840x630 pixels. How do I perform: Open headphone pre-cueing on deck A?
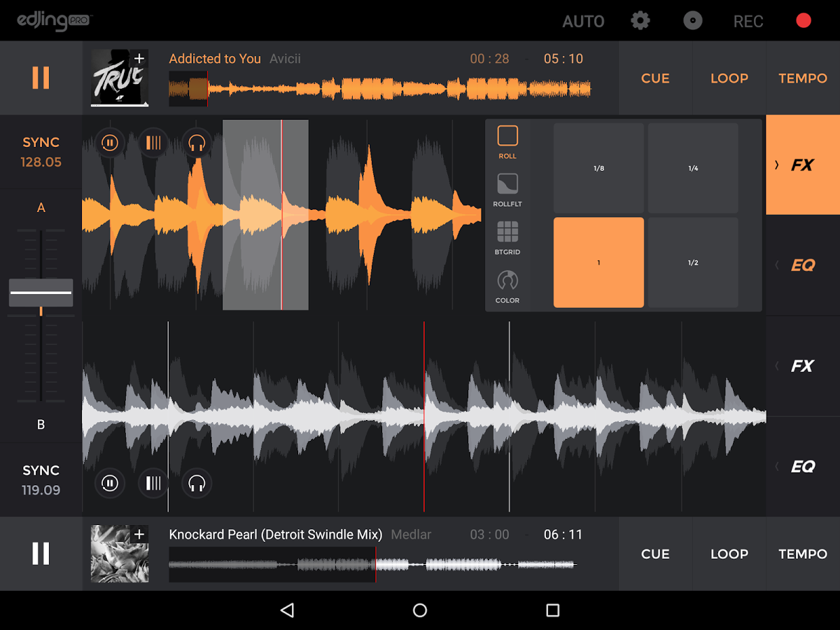click(x=197, y=142)
